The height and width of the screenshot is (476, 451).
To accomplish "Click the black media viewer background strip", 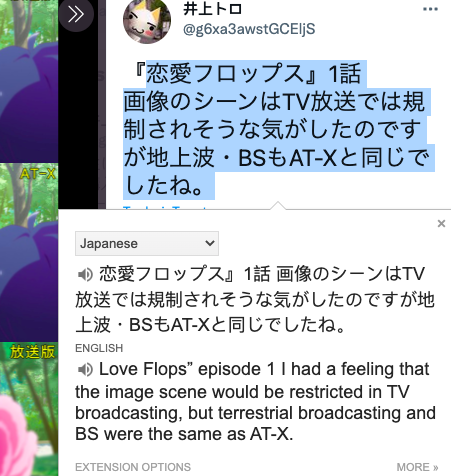I will (x=78, y=120).
